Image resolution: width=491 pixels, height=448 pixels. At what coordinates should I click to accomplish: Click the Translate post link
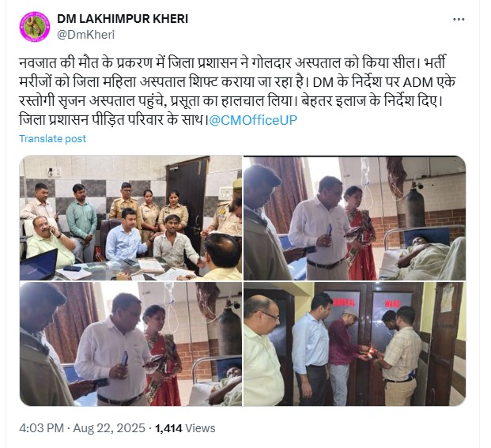53,138
